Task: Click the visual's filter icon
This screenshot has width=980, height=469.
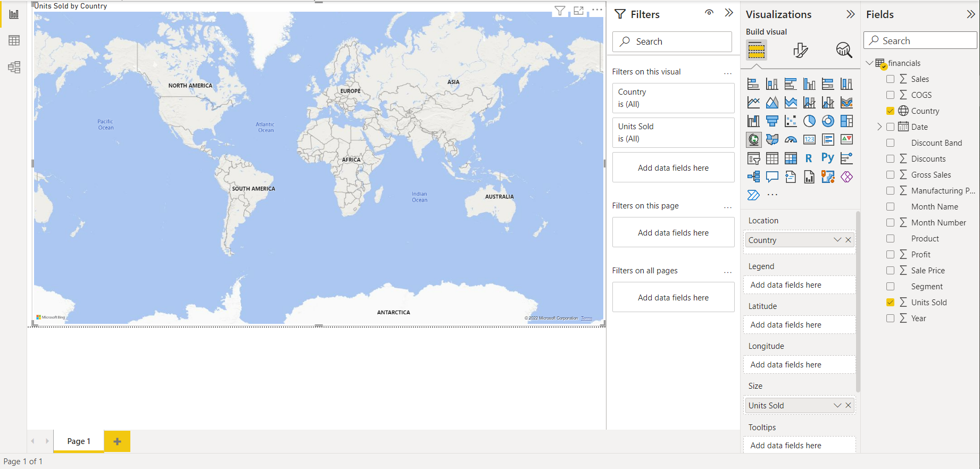Action: click(x=560, y=11)
